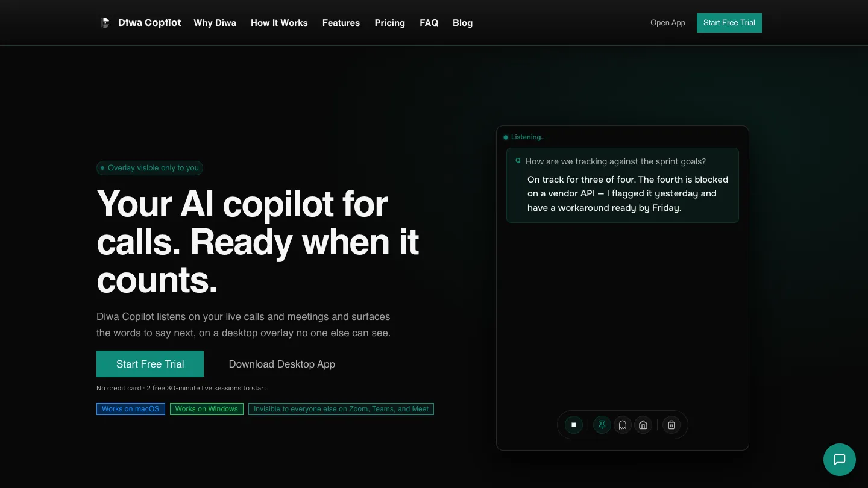The width and height of the screenshot is (868, 488).
Task: Click the 'Diwa Copilot listens on your live calls' description
Action: 244,325
